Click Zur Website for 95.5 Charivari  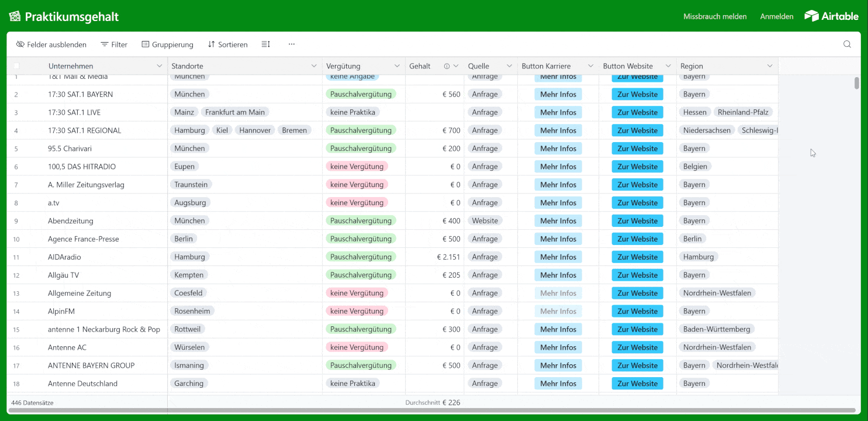pyautogui.click(x=638, y=149)
